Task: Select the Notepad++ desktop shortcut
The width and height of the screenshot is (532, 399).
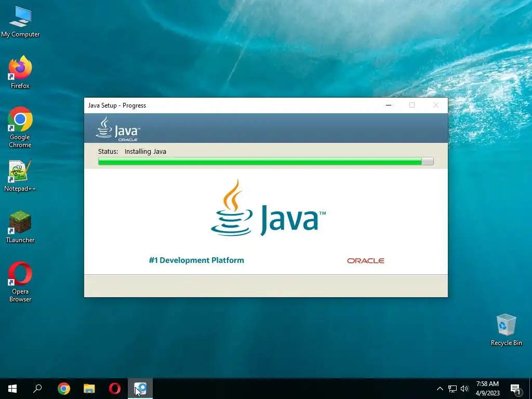Action: click(x=20, y=176)
